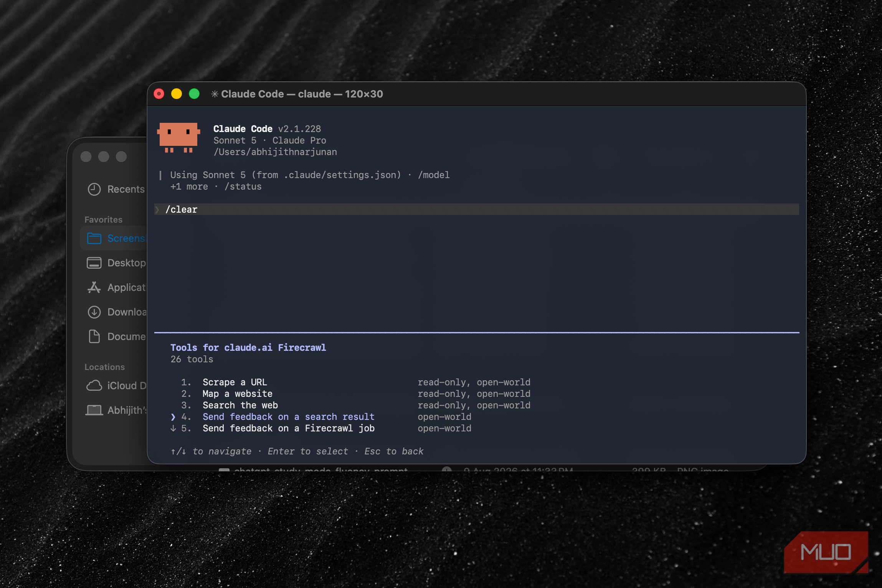
Task: Click open-world label for Firecrawl job feedback
Action: point(444,428)
